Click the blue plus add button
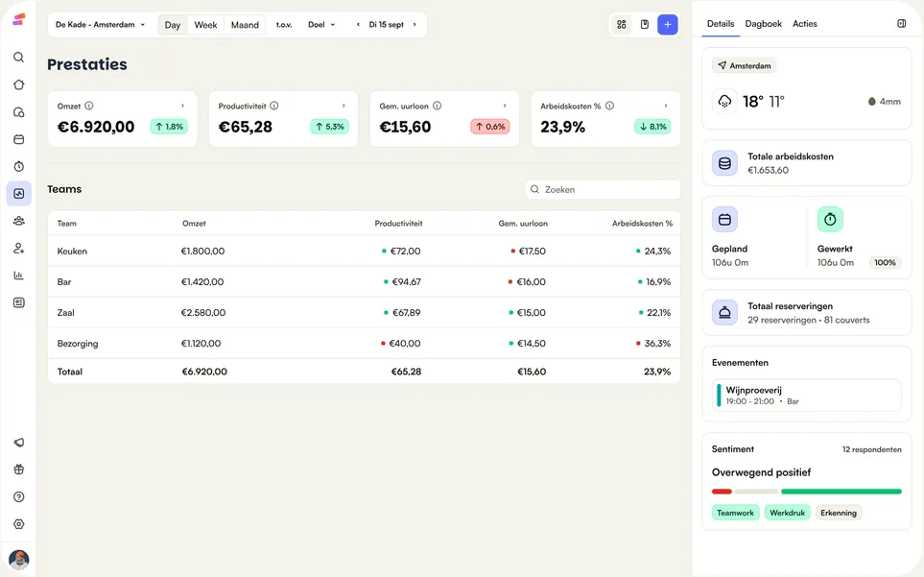Screen dimensions: 924x577 click(x=668, y=24)
